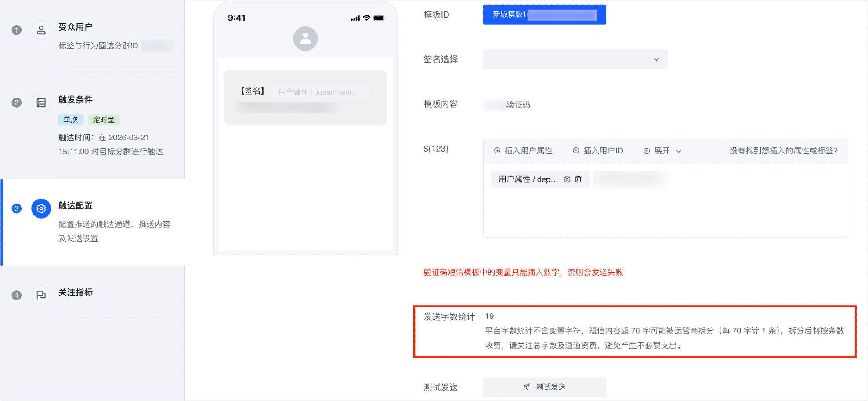
Task: Click the 测试发送 field label on the left
Action: point(441,387)
